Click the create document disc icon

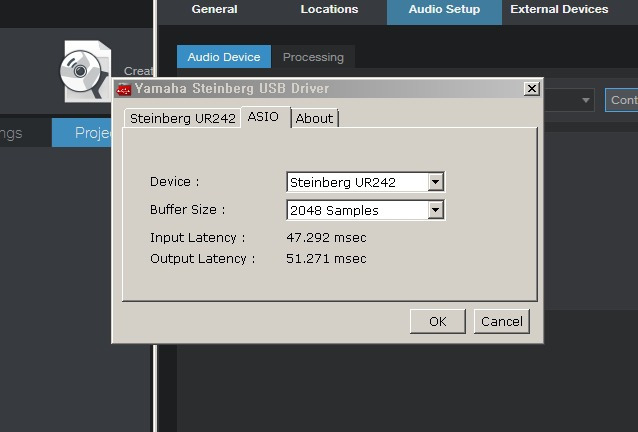pos(85,71)
